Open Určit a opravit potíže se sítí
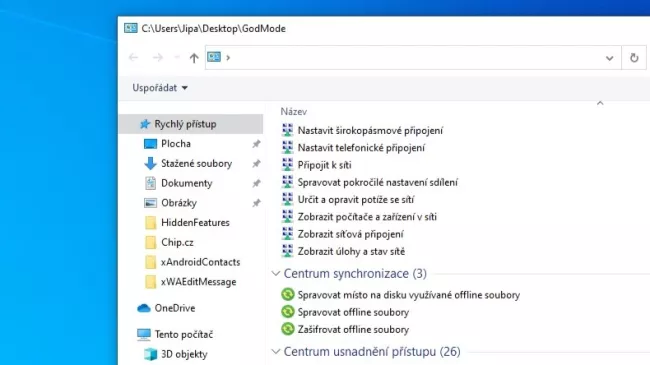 (x=356, y=200)
